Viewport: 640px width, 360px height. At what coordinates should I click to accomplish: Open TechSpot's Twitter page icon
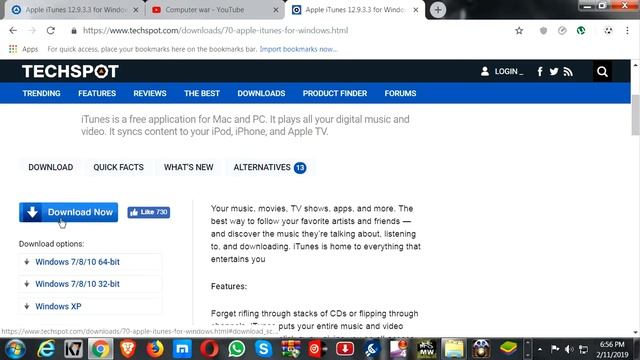tap(554, 72)
